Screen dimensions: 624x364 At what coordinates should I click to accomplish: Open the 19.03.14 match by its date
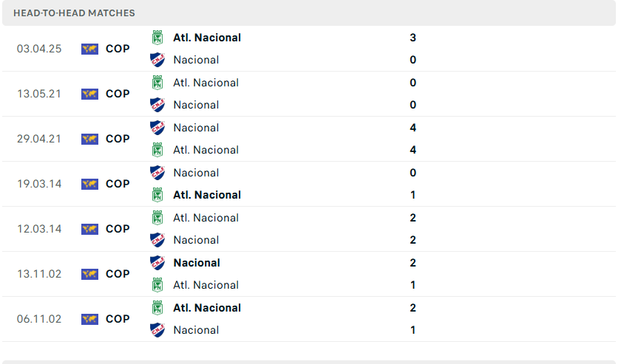39,184
